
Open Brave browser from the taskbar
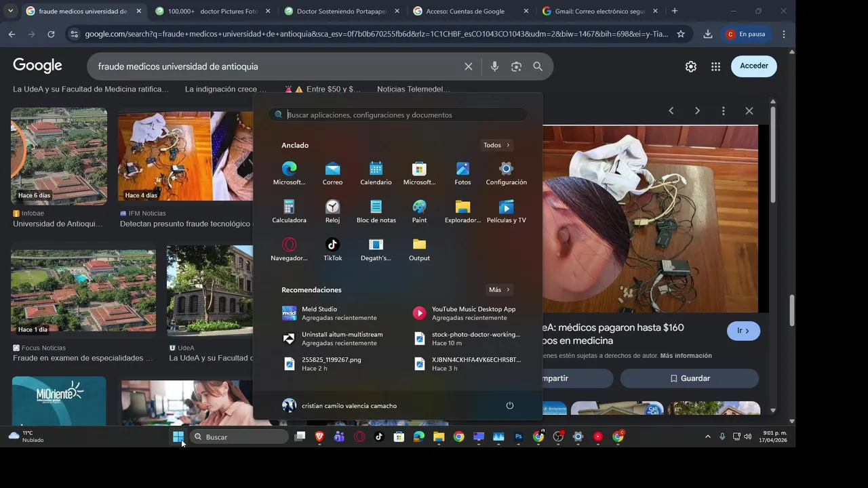coord(319,437)
